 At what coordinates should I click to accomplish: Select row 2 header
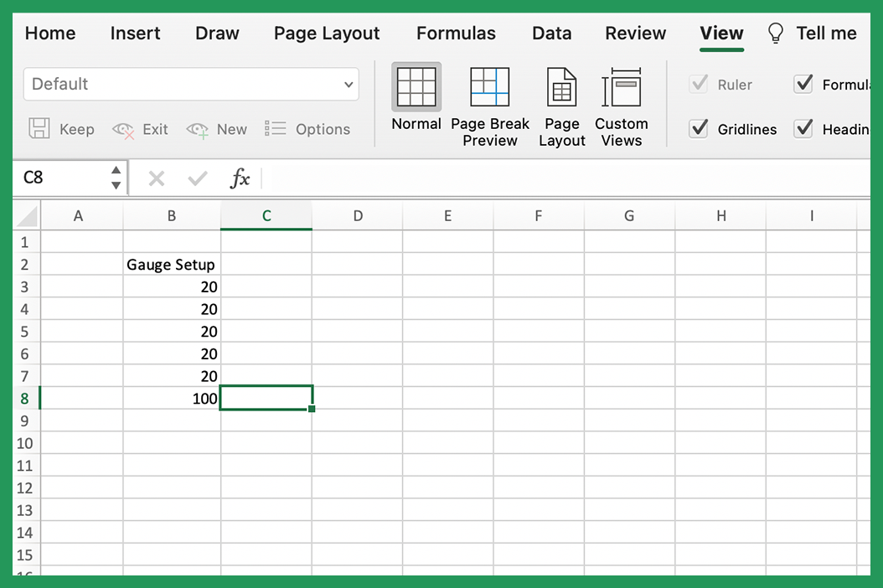(25, 264)
